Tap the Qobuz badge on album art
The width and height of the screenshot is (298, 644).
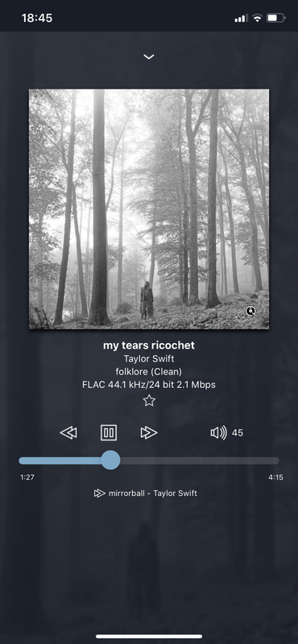(x=250, y=311)
